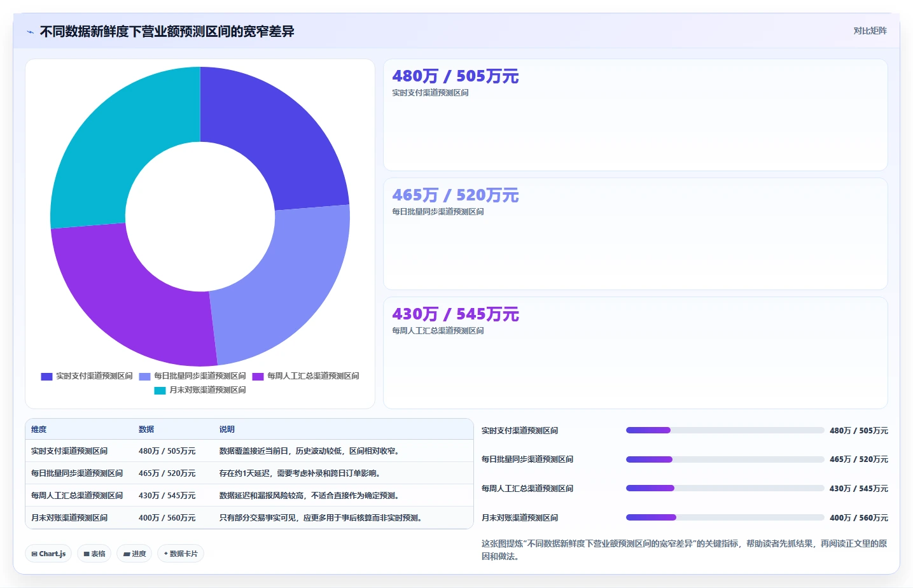This screenshot has height=588, width=913.
Task: Open the 480万 / 505万元 data card
Action: 635,115
